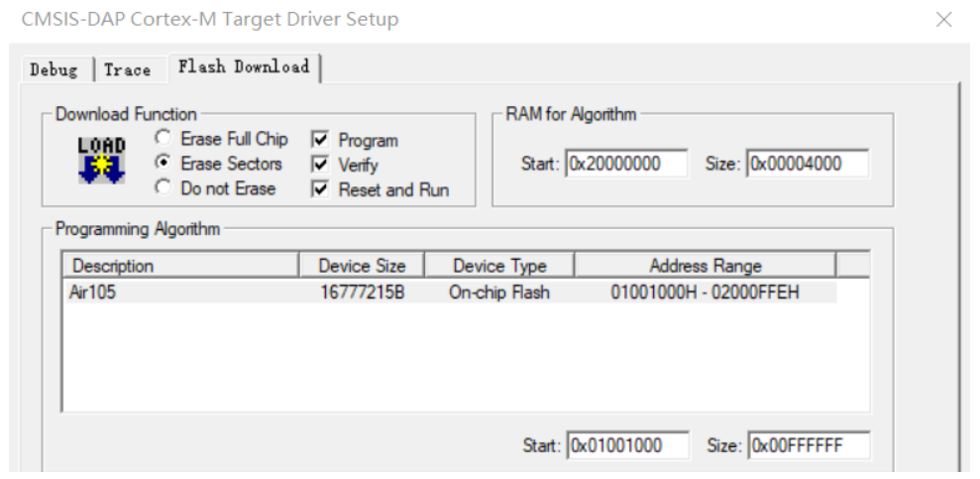Click the RAM for Algorithm Size field
Image resolution: width=980 pixels, height=479 pixels.
tap(808, 164)
